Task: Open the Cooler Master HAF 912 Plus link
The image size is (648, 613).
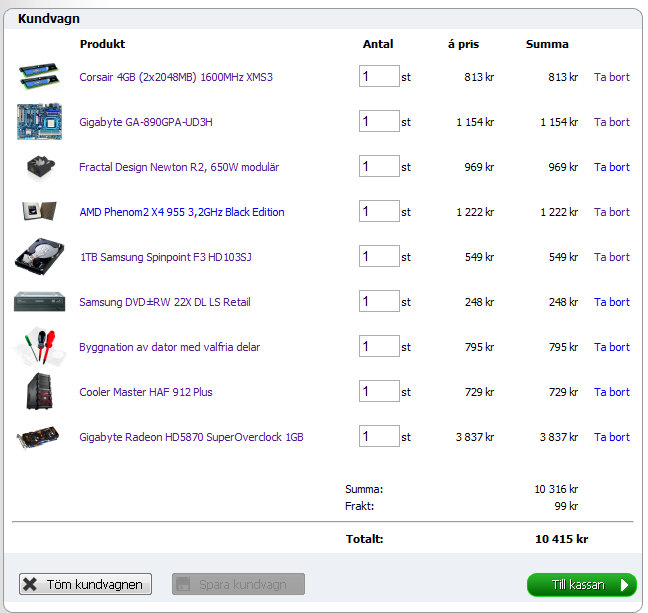Action: point(146,392)
